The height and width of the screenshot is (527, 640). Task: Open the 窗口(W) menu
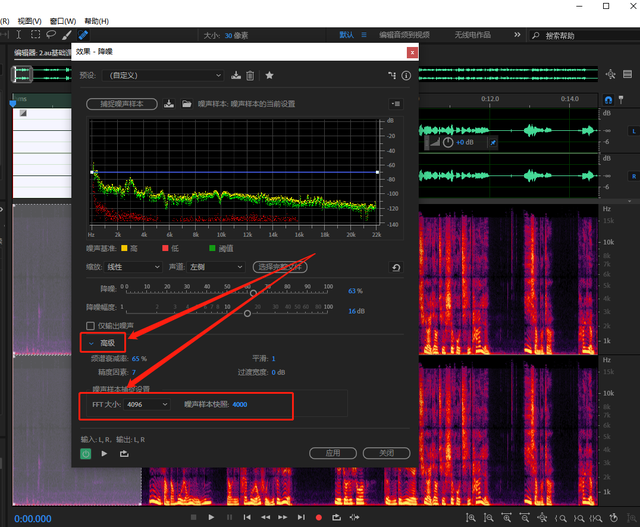(x=61, y=20)
